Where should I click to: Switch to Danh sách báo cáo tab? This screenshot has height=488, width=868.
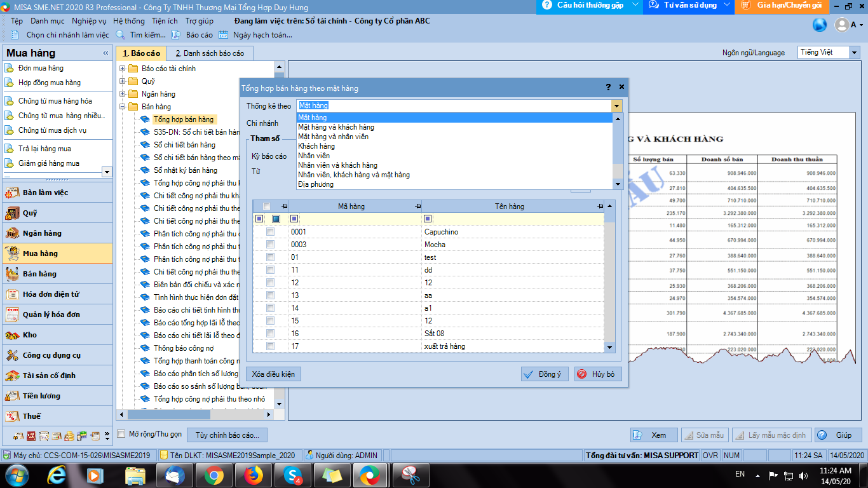click(210, 53)
